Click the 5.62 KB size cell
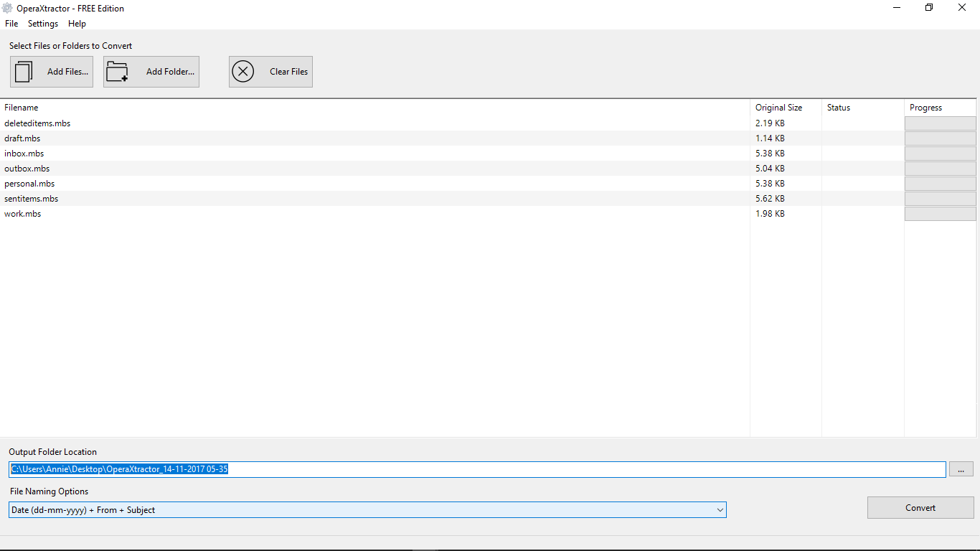 tap(770, 199)
